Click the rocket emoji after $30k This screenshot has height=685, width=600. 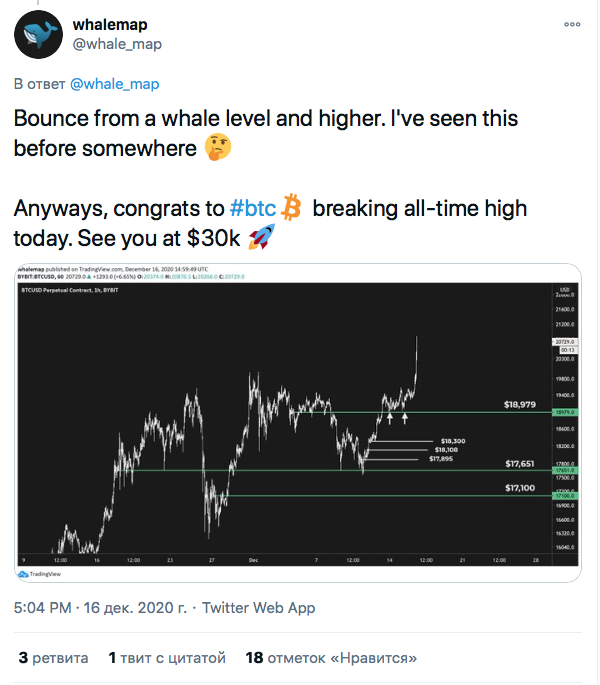(x=260, y=239)
